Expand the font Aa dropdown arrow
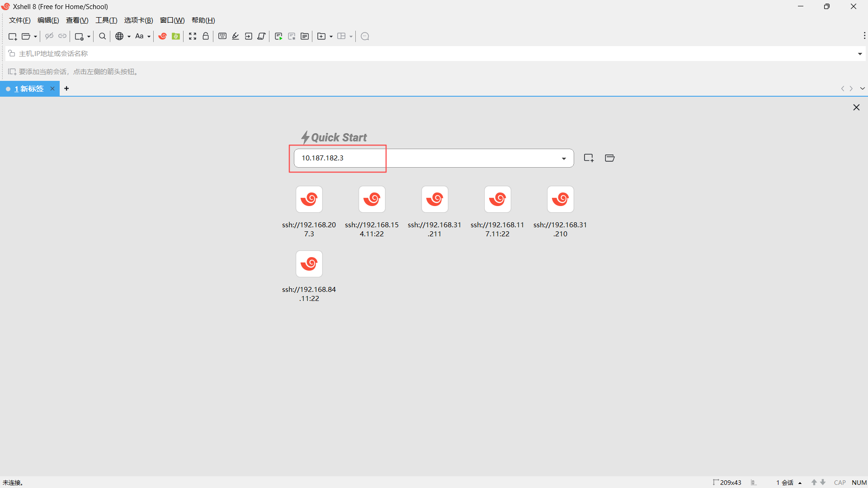This screenshot has width=868, height=488. click(149, 37)
